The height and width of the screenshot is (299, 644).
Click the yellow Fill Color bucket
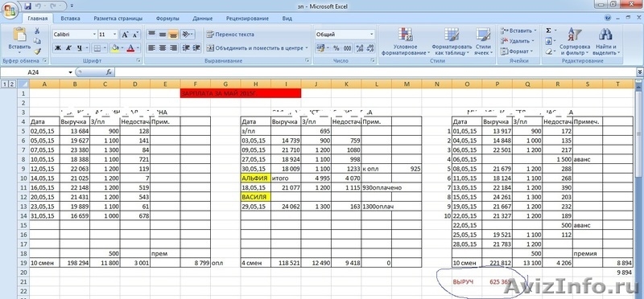(115, 48)
